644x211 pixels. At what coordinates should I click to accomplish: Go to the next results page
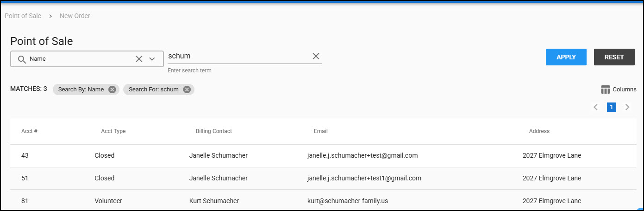pyautogui.click(x=627, y=107)
